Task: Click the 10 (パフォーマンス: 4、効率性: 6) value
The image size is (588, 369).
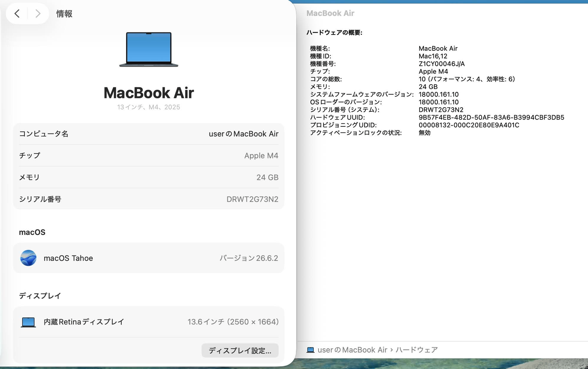Action: (467, 79)
